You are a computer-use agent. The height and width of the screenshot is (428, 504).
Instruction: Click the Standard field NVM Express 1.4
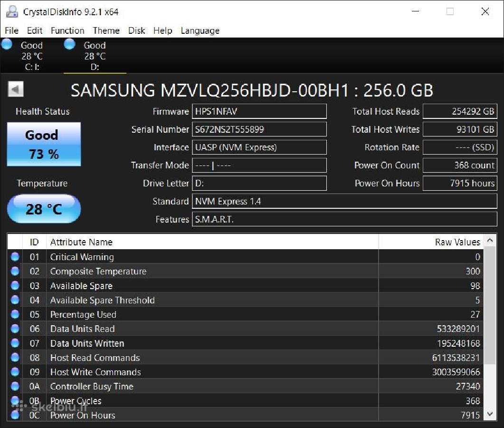pyautogui.click(x=344, y=202)
